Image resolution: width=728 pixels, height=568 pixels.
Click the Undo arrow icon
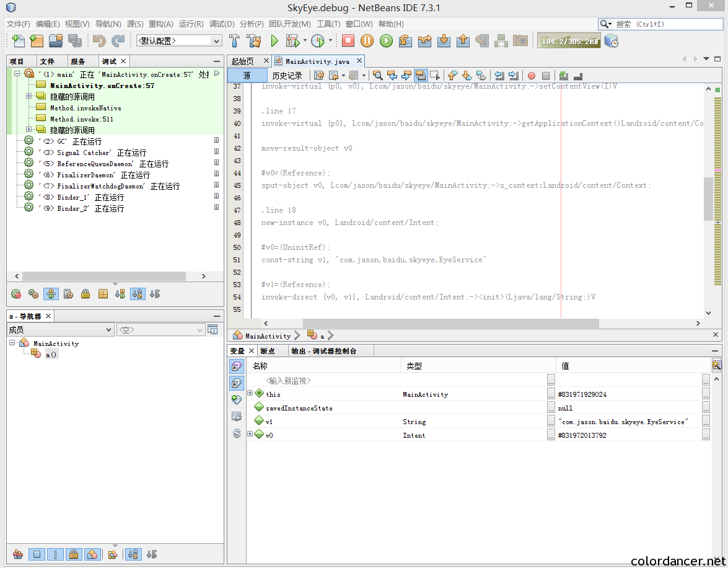pos(99,41)
